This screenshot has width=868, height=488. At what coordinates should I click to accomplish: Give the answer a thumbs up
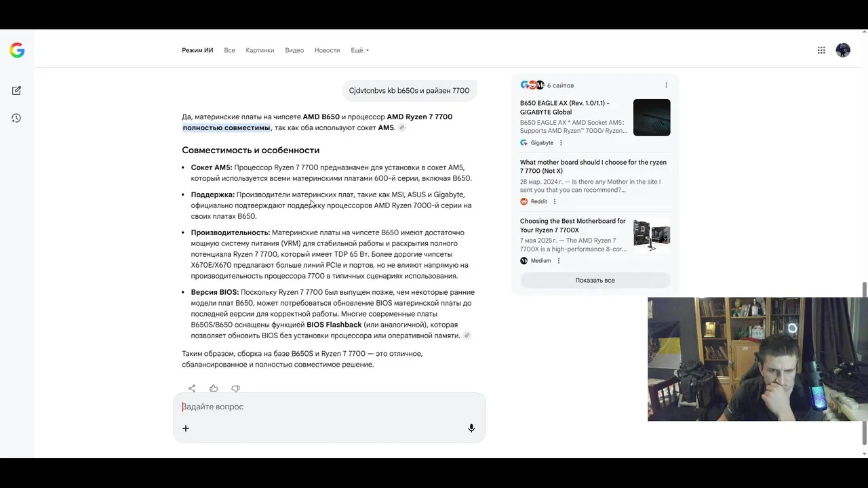pyautogui.click(x=214, y=388)
